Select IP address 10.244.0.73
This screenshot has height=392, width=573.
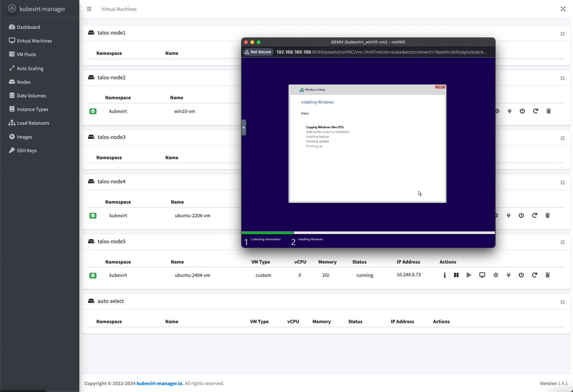pos(409,275)
